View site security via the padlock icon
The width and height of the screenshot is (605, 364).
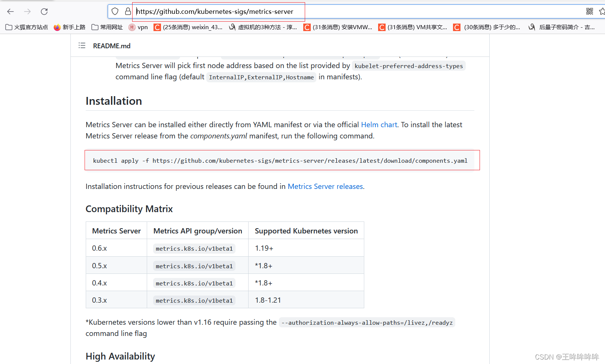(x=128, y=12)
